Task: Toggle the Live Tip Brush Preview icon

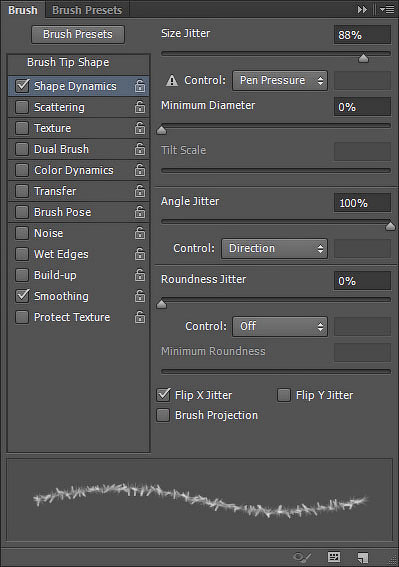Action: click(x=302, y=557)
